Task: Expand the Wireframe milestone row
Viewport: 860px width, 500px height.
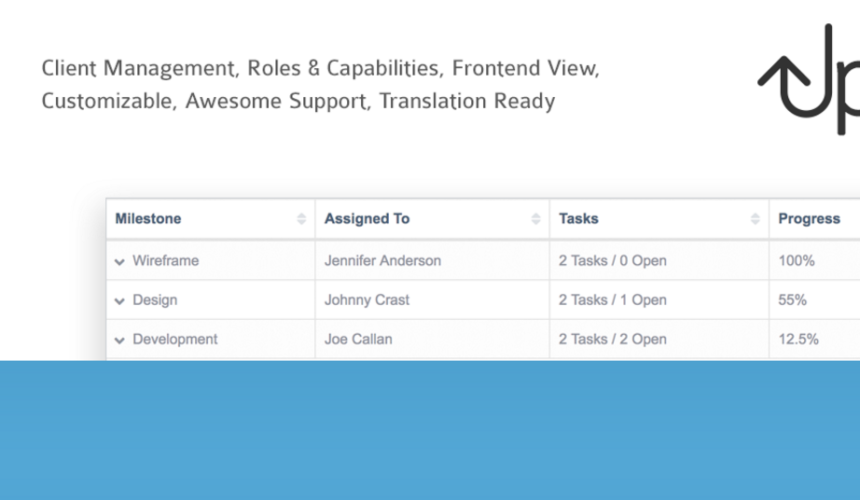Action: (x=120, y=262)
